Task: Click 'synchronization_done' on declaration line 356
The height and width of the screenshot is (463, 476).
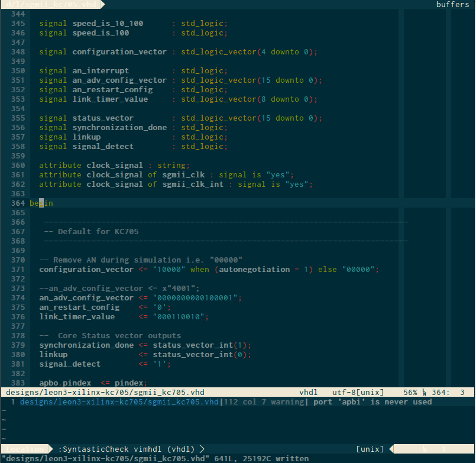Action: point(119,128)
